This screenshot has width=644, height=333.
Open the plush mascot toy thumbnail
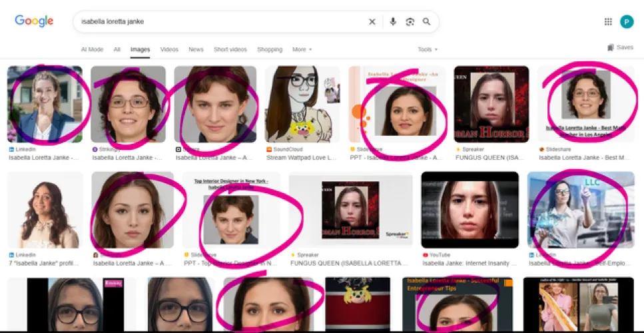(358, 304)
